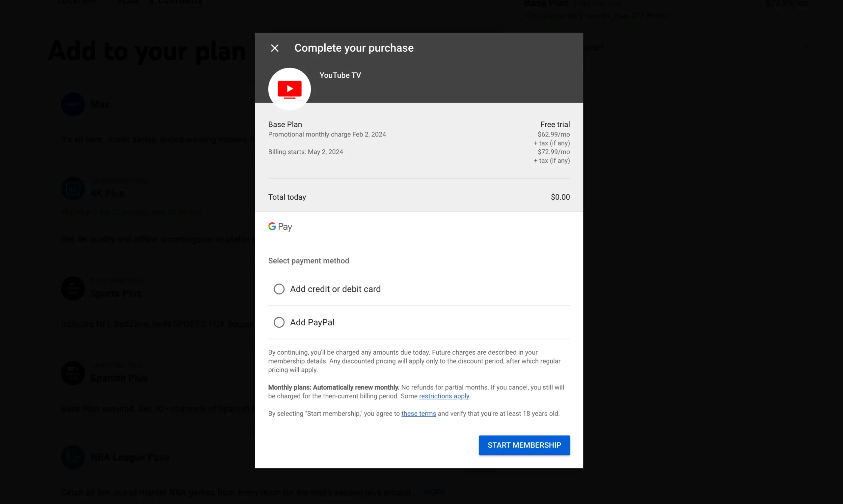Viewport: 843px width, 504px height.
Task: Click the Max add-on icon
Action: point(73,104)
